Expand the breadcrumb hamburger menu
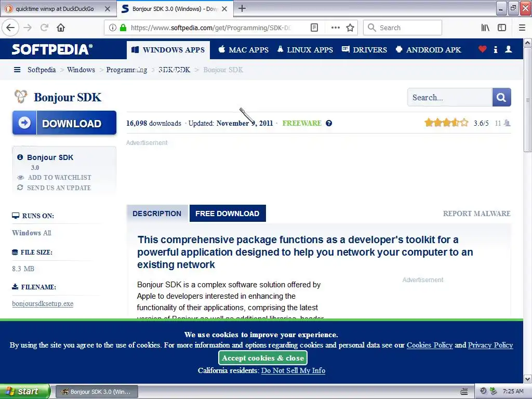The width and height of the screenshot is (532, 399). [x=17, y=70]
